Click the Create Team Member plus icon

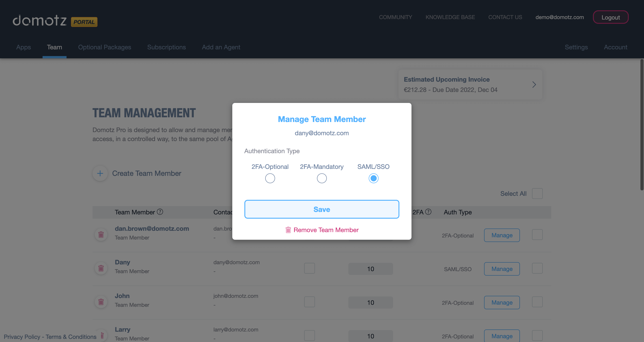[100, 173]
